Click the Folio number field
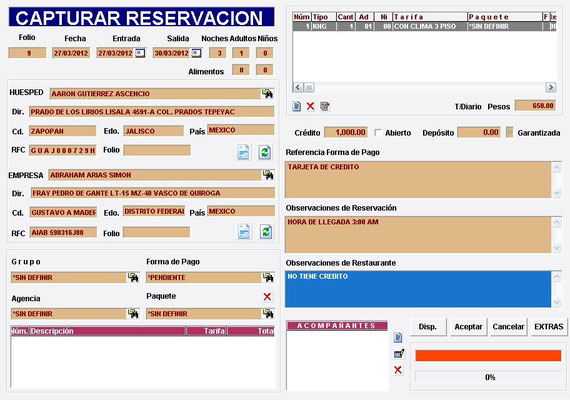The image size is (570, 400). (27, 53)
